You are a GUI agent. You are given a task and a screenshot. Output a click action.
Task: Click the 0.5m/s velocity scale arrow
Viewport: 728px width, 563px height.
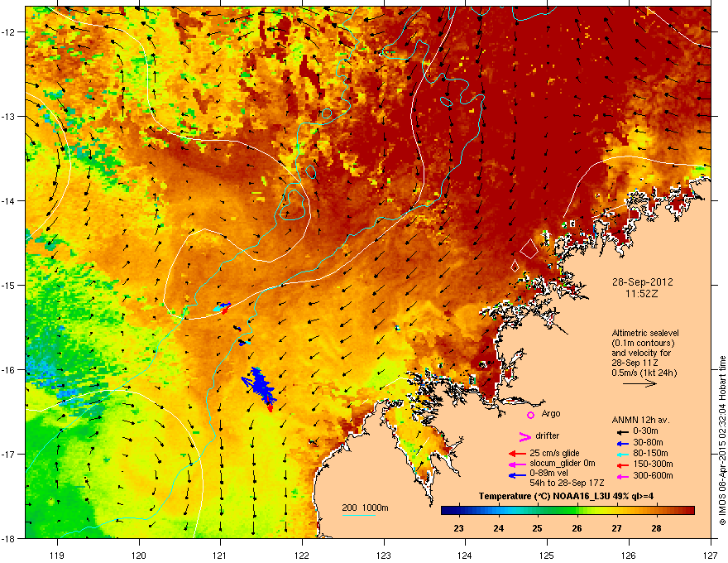click(639, 383)
